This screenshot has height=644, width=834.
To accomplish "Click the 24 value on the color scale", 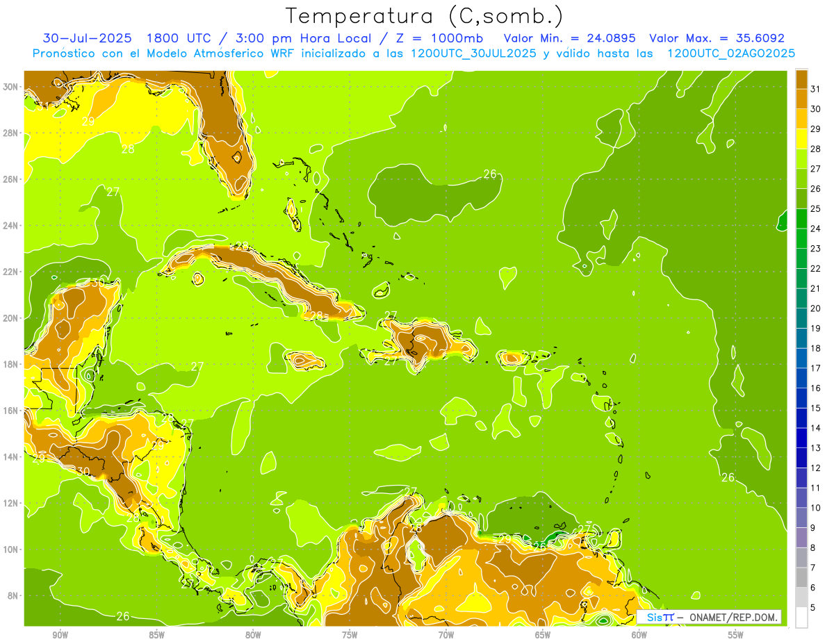I will 816,229.
